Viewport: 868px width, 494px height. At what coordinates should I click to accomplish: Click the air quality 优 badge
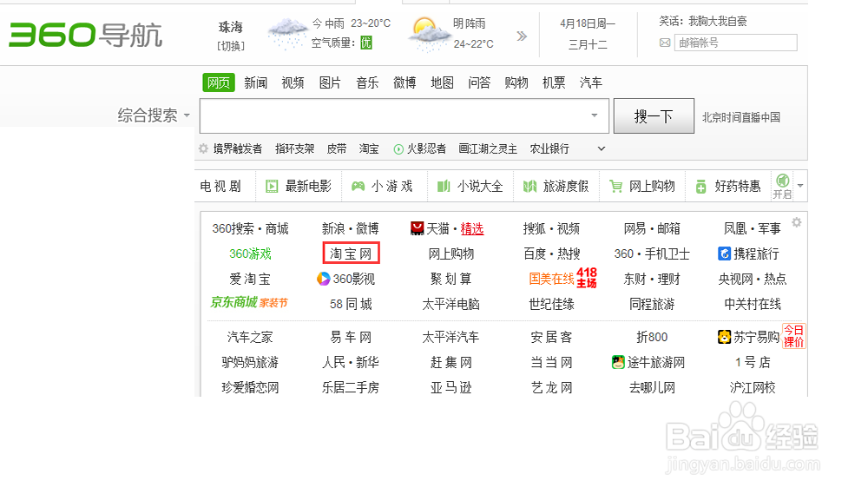coord(366,43)
